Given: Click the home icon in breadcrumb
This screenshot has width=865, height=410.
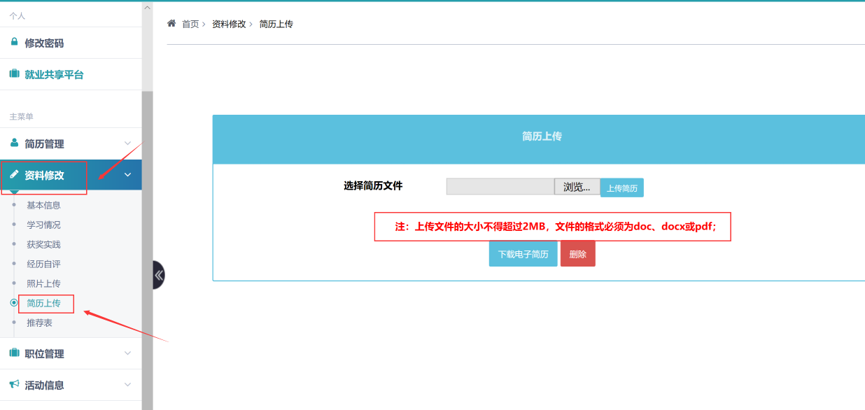Looking at the screenshot, I should tap(171, 23).
